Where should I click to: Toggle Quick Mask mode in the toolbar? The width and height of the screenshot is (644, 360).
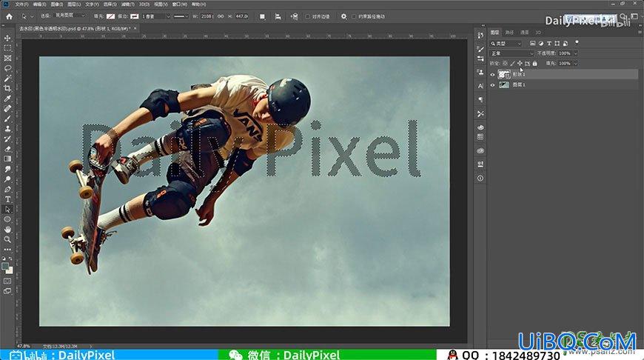(7, 281)
